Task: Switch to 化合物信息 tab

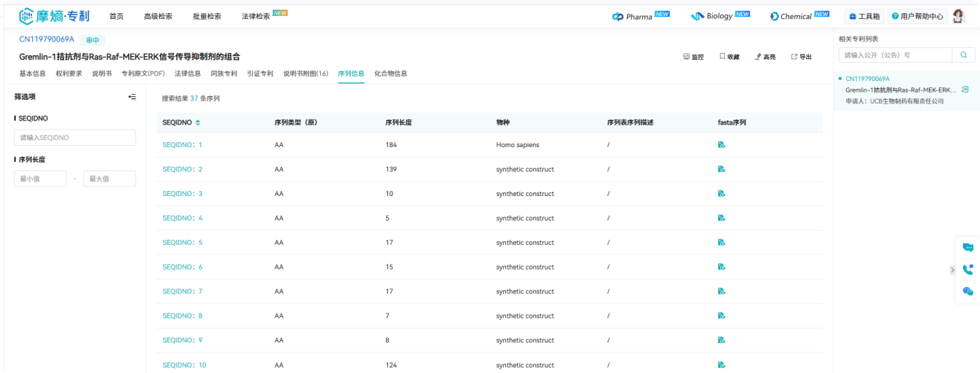Action: pyautogui.click(x=391, y=74)
